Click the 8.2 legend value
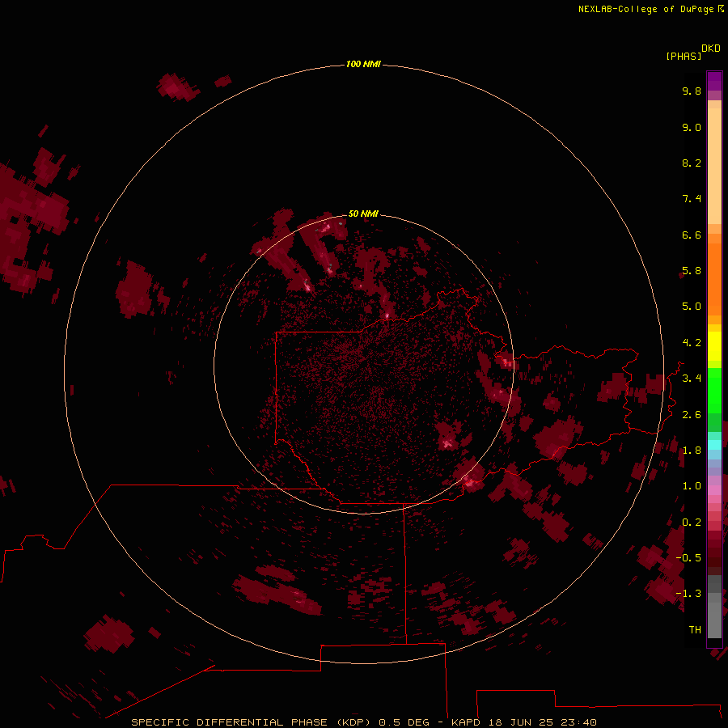 [692, 163]
